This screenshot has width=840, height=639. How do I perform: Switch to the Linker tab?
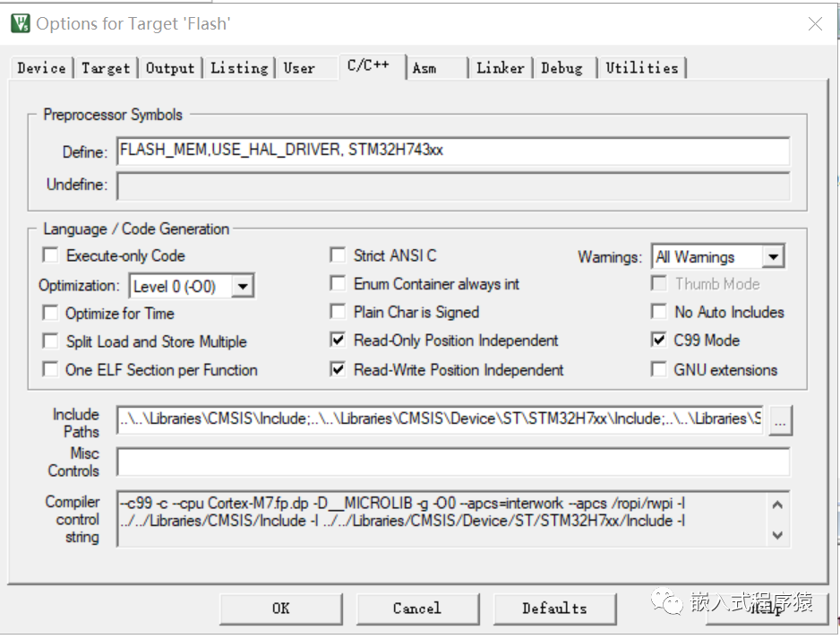point(500,67)
